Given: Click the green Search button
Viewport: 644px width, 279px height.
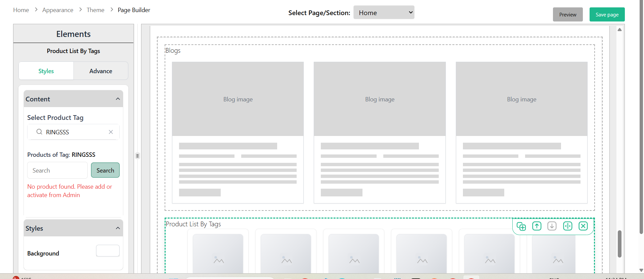Looking at the screenshot, I should (105, 170).
